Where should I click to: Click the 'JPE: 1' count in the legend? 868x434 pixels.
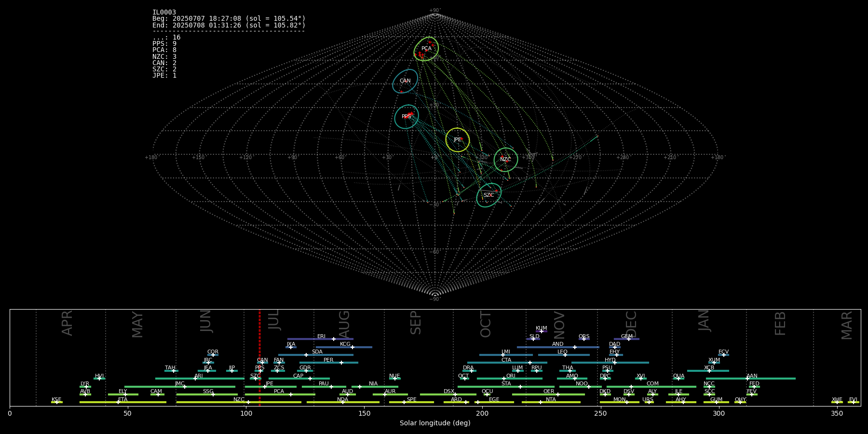point(164,76)
